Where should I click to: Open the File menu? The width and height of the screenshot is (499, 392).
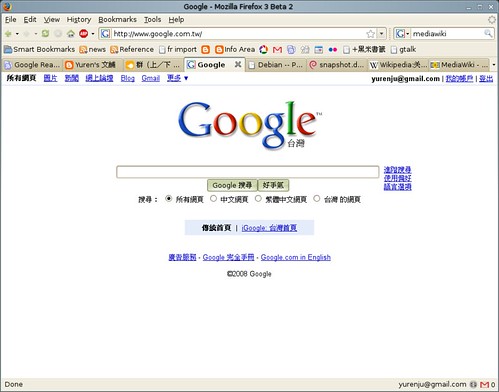pyautogui.click(x=11, y=20)
